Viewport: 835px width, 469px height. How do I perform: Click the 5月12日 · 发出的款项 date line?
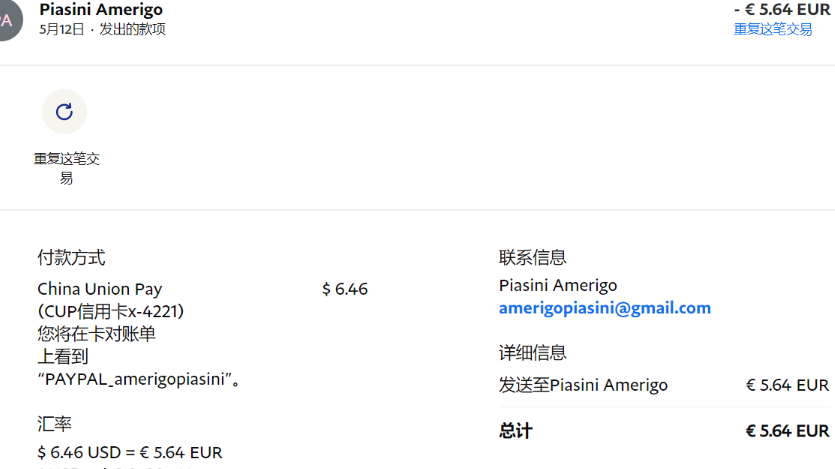tap(102, 29)
